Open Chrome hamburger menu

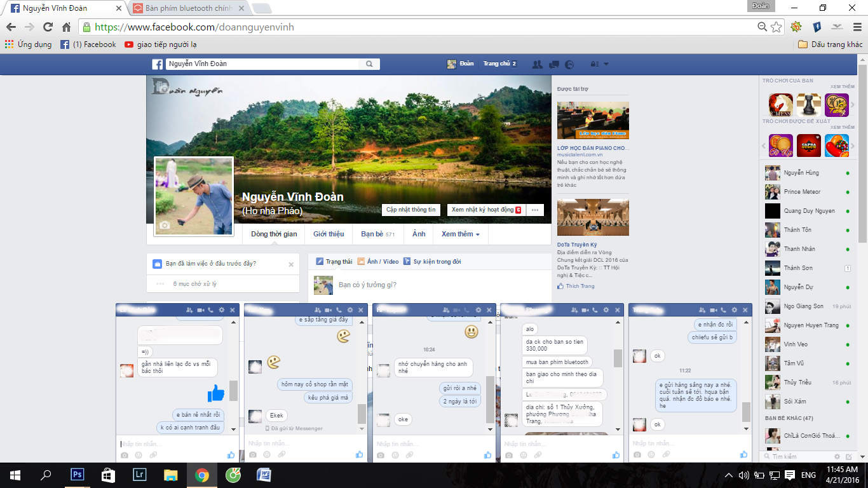[x=855, y=27]
